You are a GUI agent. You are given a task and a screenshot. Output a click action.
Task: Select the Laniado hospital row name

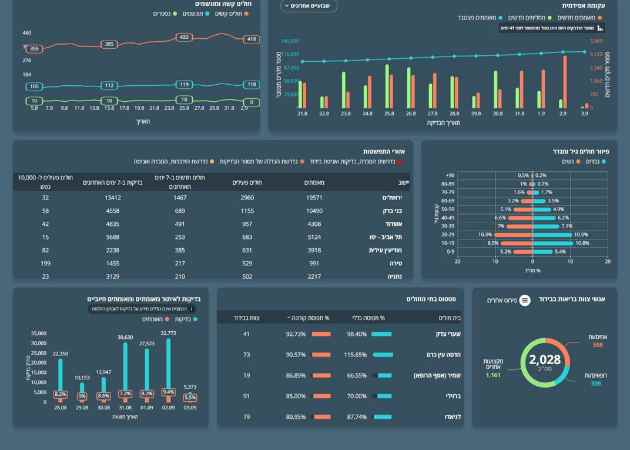point(452,417)
